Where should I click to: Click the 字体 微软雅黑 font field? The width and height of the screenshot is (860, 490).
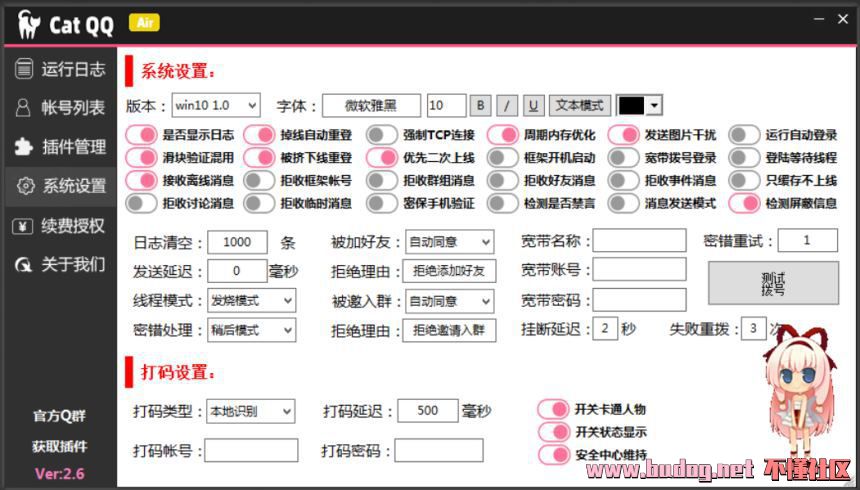(371, 105)
